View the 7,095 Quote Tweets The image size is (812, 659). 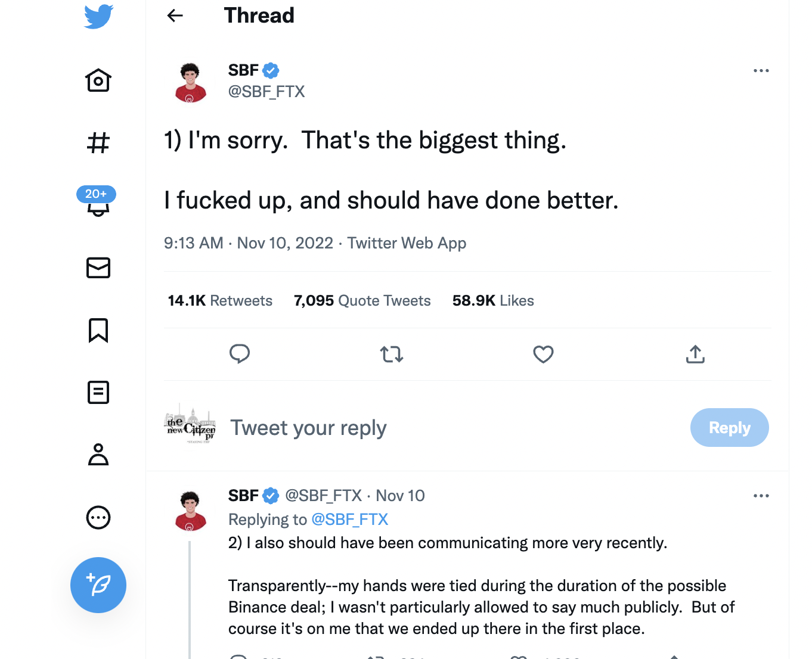(x=362, y=301)
